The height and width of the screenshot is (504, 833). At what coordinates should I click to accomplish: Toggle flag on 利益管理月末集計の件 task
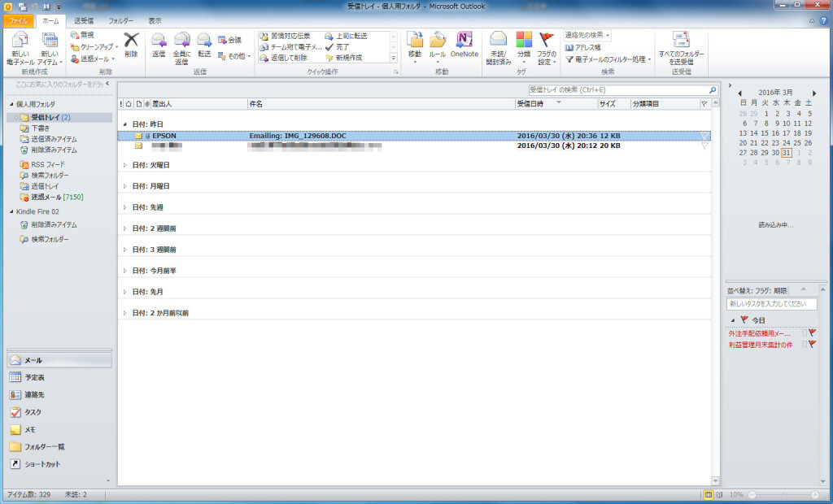pyautogui.click(x=812, y=345)
